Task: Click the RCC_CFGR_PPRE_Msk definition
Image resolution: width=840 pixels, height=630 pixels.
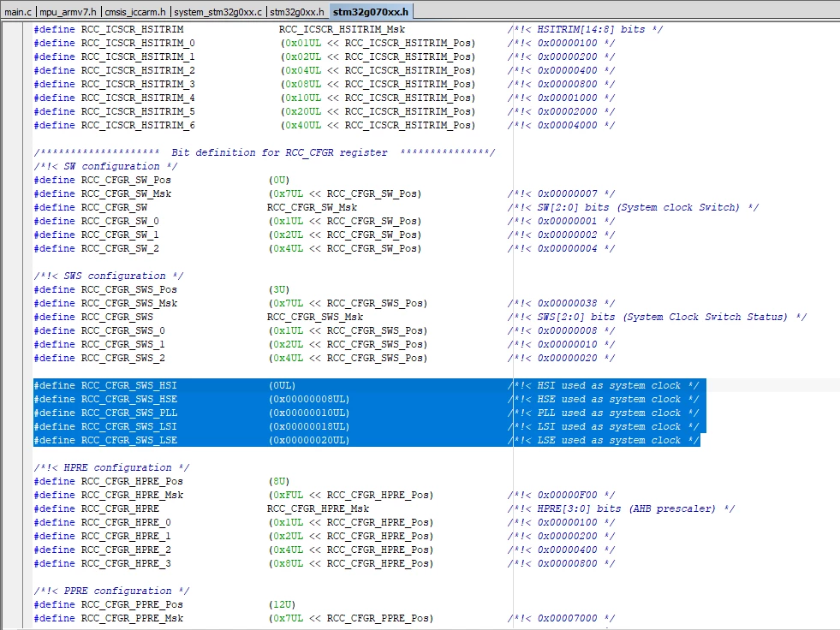Action: click(x=324, y=618)
